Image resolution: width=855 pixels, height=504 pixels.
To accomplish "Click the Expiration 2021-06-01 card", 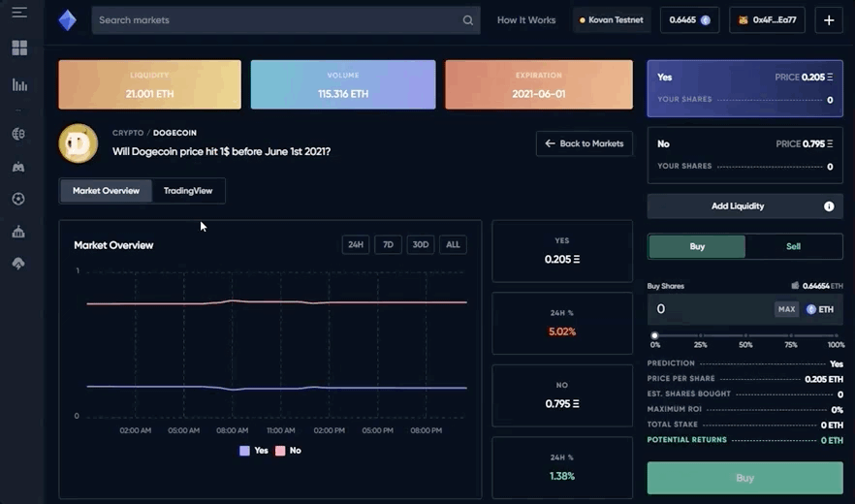I will [539, 84].
